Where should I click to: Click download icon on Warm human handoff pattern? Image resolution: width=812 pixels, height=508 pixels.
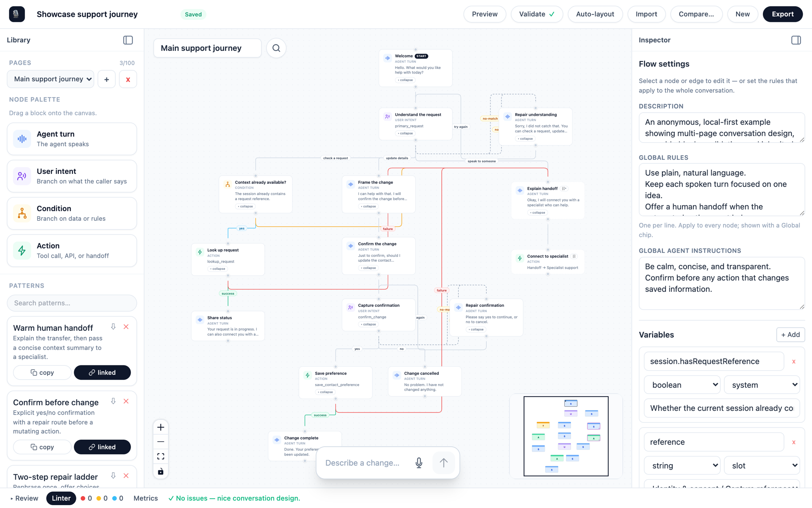pos(113,327)
